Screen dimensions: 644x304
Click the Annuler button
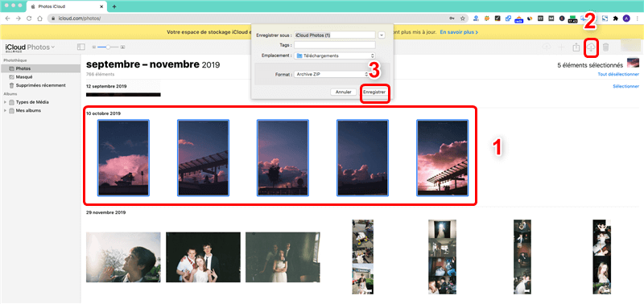coord(344,92)
